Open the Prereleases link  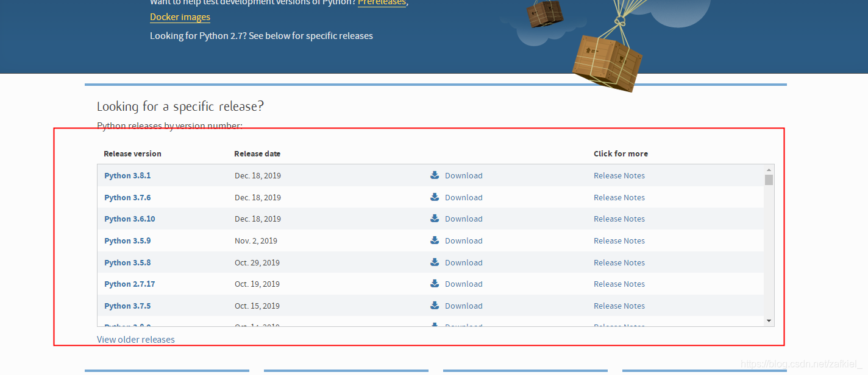point(382,2)
